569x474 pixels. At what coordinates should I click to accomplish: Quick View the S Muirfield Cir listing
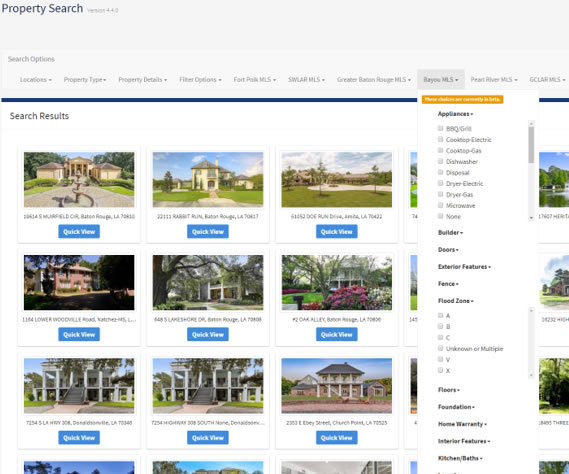pyautogui.click(x=79, y=232)
